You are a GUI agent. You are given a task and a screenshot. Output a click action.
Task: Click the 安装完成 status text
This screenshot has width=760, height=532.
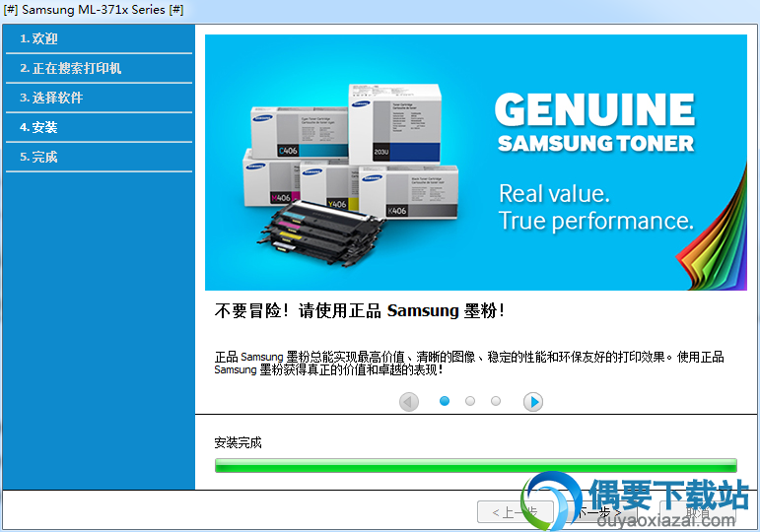[x=238, y=443]
